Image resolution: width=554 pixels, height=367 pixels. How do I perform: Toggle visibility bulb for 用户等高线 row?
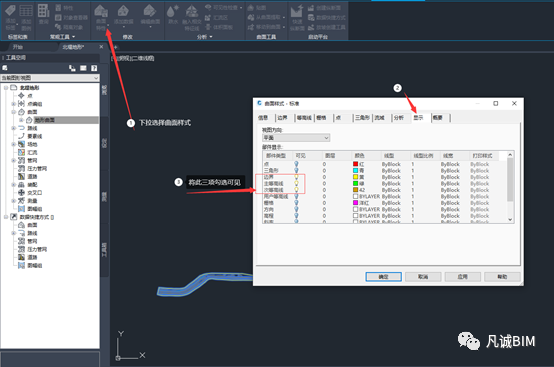pos(296,196)
